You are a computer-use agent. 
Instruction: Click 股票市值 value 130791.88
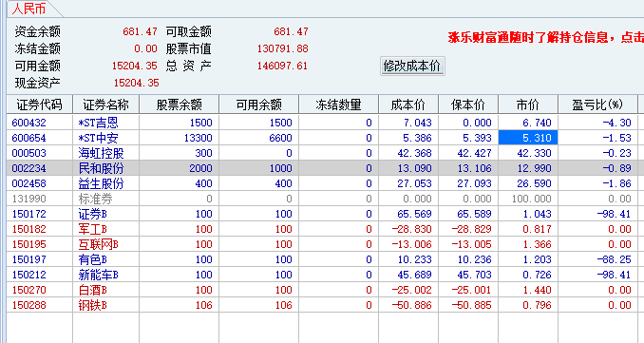(282, 48)
